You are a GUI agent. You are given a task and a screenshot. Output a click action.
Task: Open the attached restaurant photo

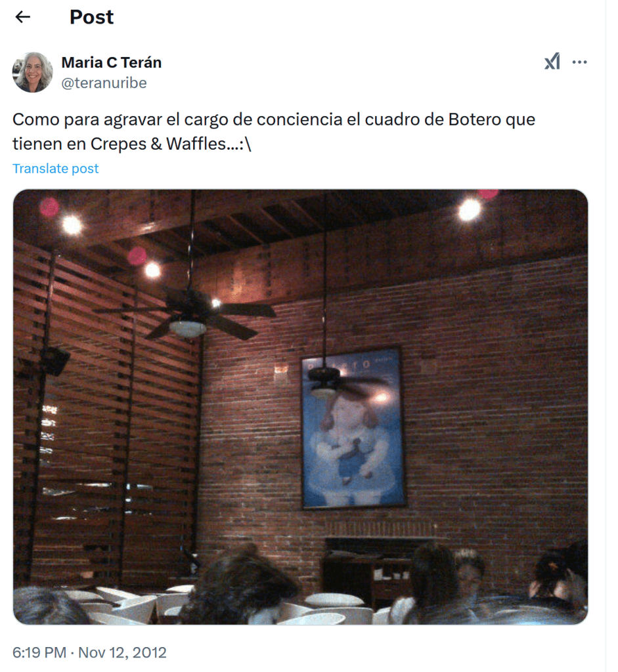pos(300,407)
